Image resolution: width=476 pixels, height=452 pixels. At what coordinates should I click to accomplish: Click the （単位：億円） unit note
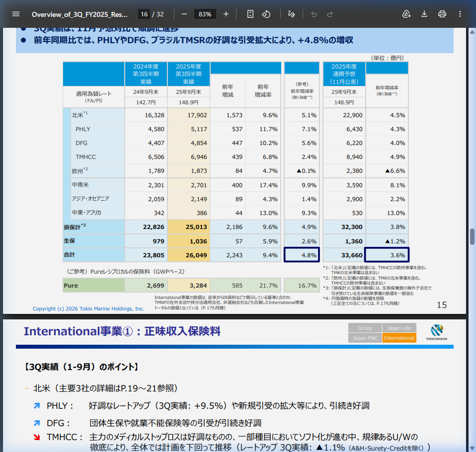pos(388,58)
